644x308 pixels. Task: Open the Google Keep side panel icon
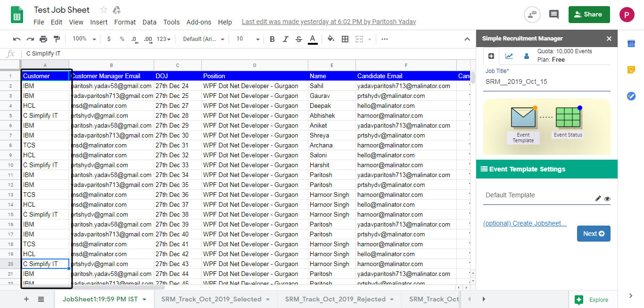631,70
